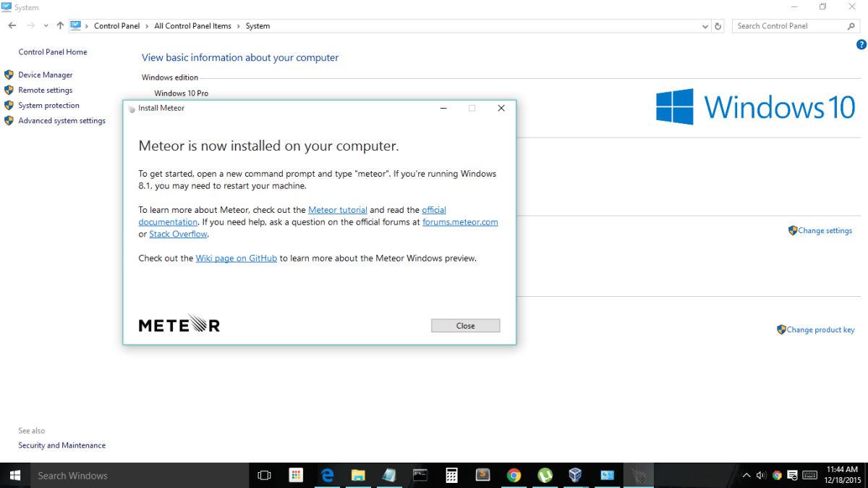Click the computer icon in the address bar
Image resolution: width=868 pixels, height=488 pixels.
pyautogui.click(x=75, y=25)
